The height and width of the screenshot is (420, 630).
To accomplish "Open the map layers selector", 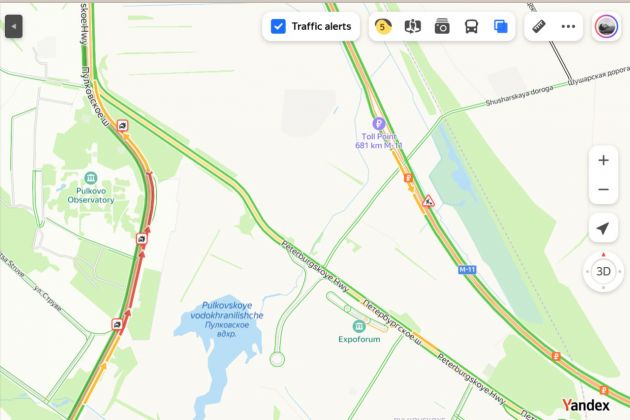I will coord(501,27).
